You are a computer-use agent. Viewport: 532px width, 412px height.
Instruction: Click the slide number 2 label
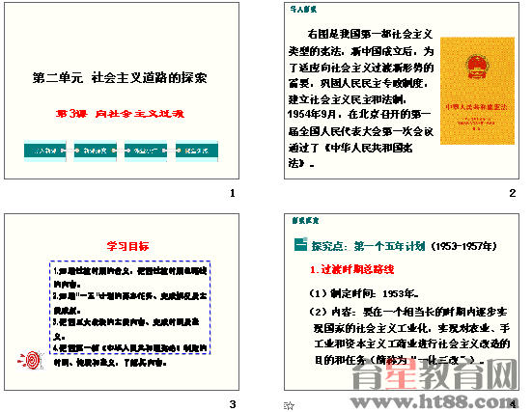(513, 193)
